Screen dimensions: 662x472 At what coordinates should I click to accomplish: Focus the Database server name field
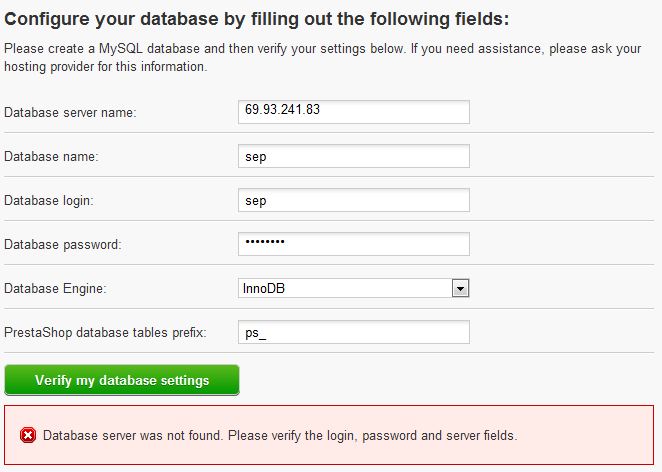[354, 112]
